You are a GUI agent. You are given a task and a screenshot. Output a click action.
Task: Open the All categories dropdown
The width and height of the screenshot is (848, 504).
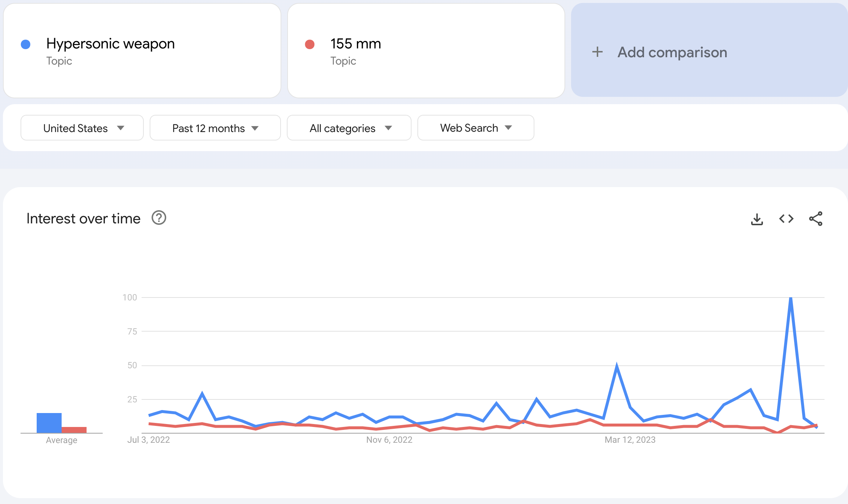(x=349, y=128)
